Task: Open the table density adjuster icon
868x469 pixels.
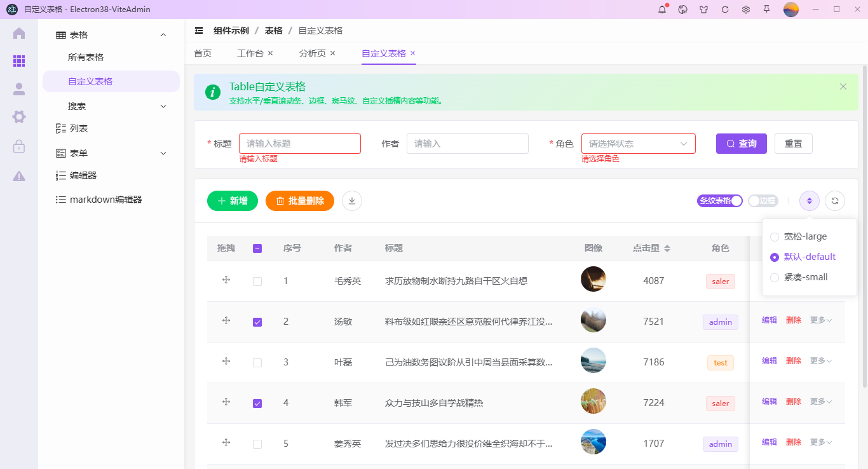Action: 809,200
